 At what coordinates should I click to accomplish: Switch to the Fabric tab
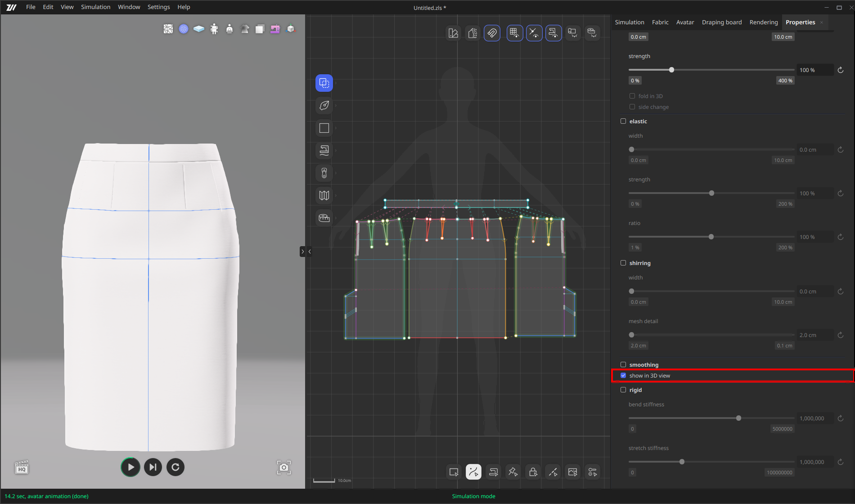(660, 22)
